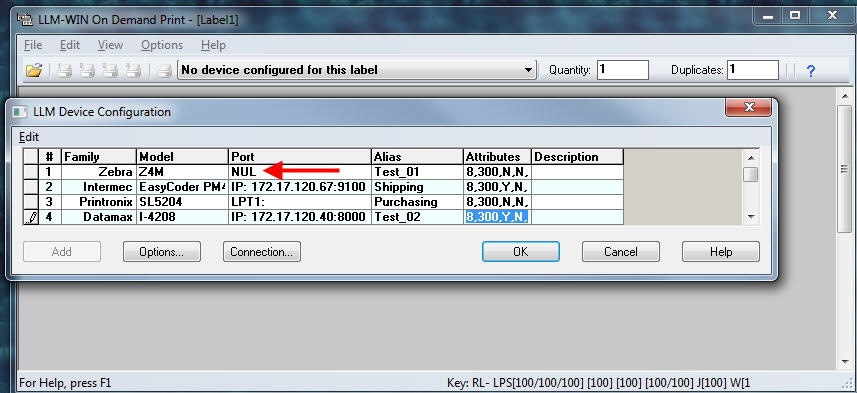
Task: Open the View menu
Action: click(110, 45)
